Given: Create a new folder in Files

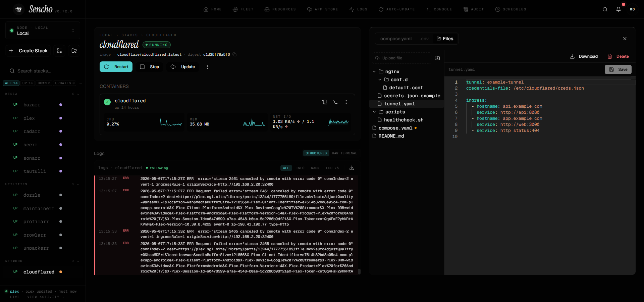Looking at the screenshot, I should point(437,58).
